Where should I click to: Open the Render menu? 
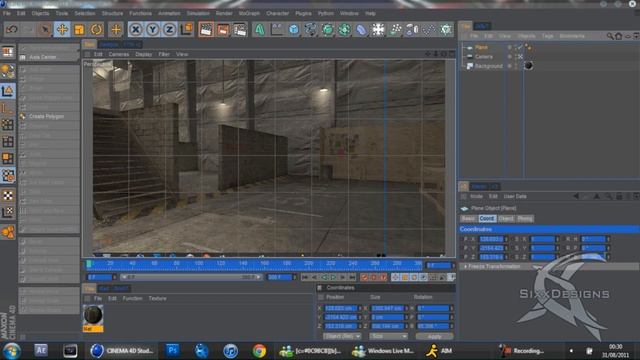pyautogui.click(x=224, y=13)
